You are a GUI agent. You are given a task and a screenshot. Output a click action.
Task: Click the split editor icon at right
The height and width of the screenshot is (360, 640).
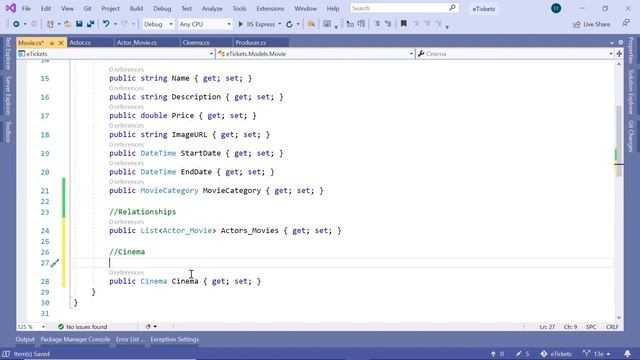point(619,54)
